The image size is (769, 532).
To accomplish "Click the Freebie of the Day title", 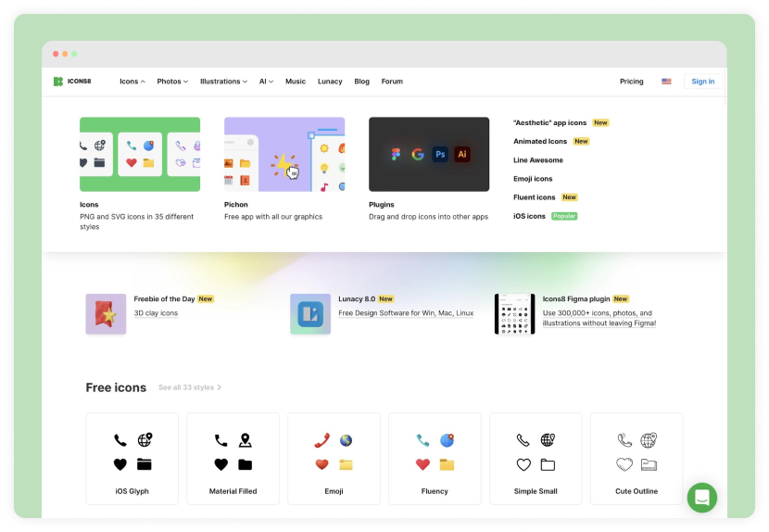I will click(164, 298).
